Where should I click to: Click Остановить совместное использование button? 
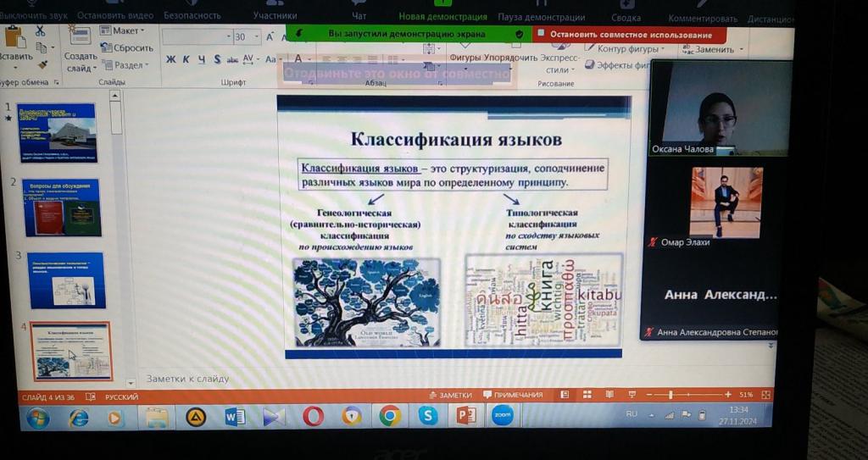click(x=630, y=35)
